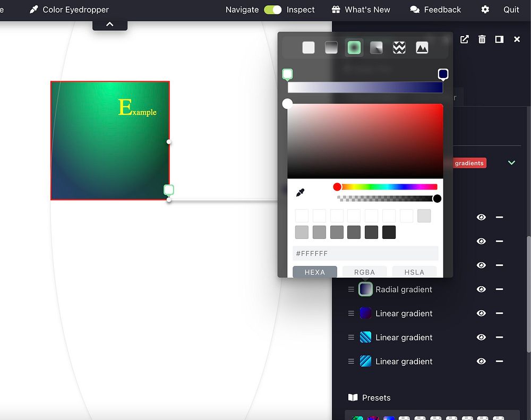The height and width of the screenshot is (420, 531).
Task: Click the Radial gradient drag handle
Action: coord(351,289)
